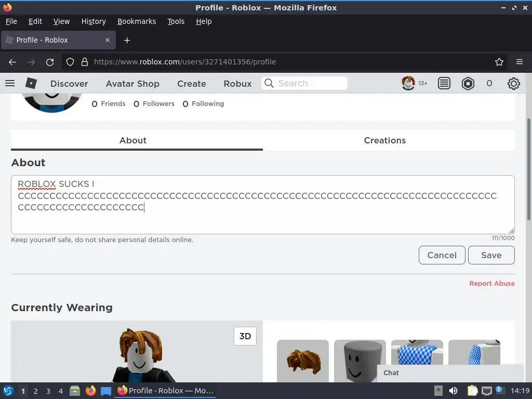Click the Roblox search field
Image resolution: width=532 pixels, height=399 pixels.
[x=304, y=83]
